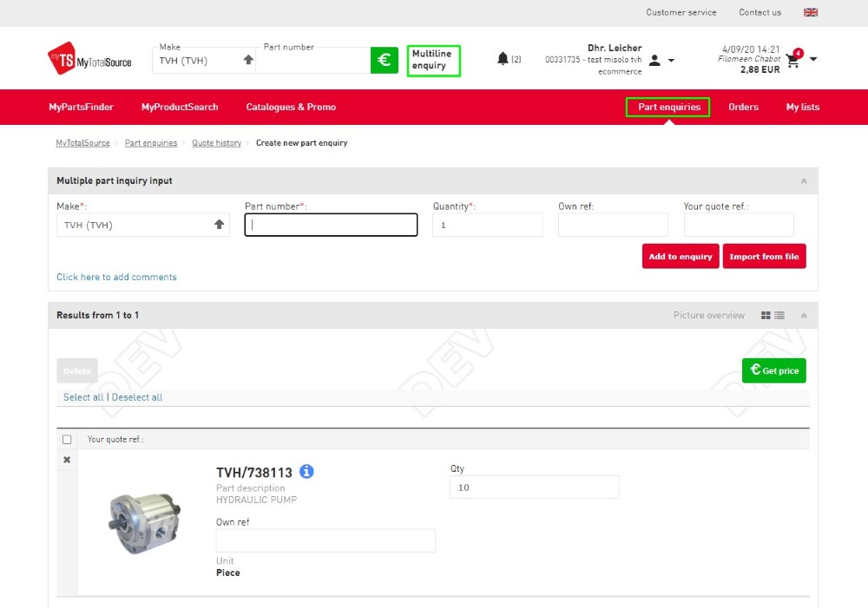This screenshot has height=608, width=868.
Task: Click here to add comments
Action: (x=116, y=277)
